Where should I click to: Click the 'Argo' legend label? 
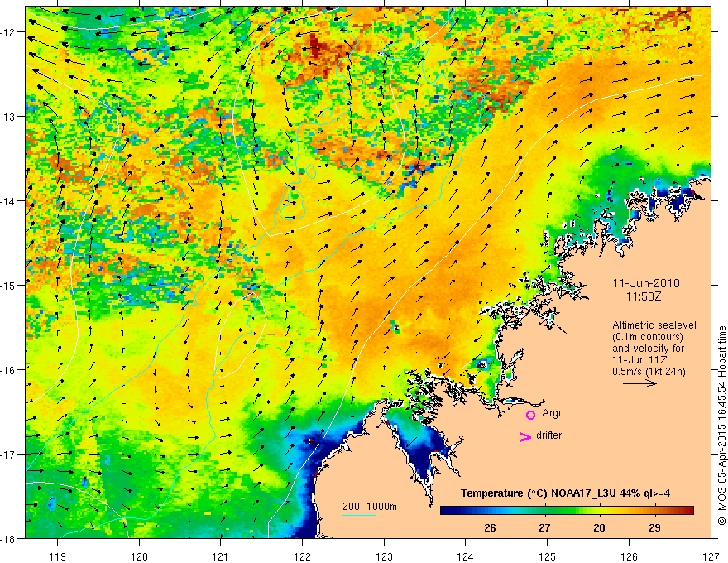pyautogui.click(x=553, y=413)
